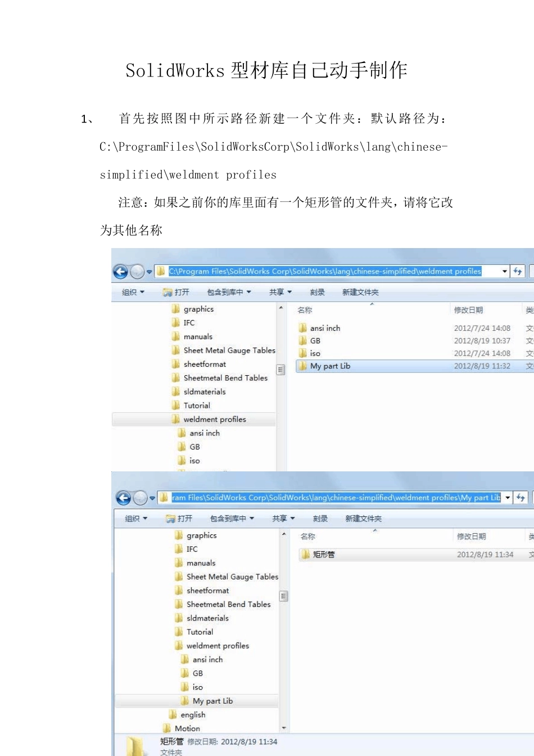Select Sheetmetal Bend Tables in upper tree
The width and height of the screenshot is (534, 756).
click(220, 378)
